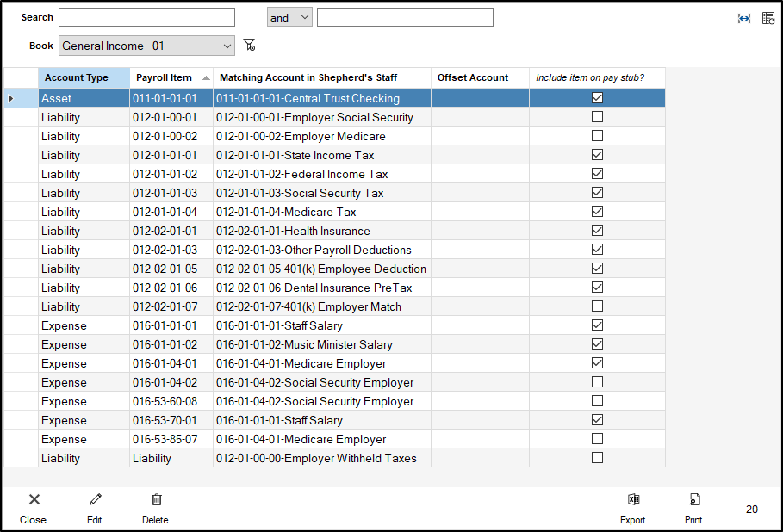Image resolution: width=783 pixels, height=532 pixels.
Task: Select the Health Insurance account row
Action: pos(293,231)
